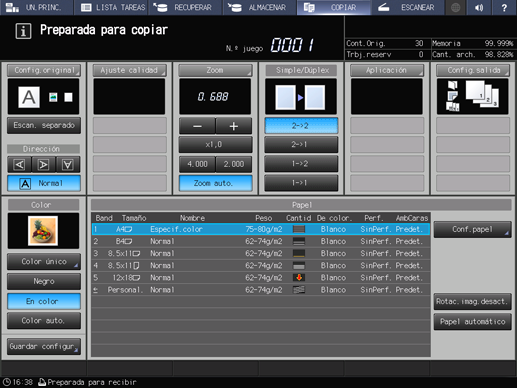Click the duplex page-to-page preview
This screenshot has height=388, width=517.
click(301, 97)
